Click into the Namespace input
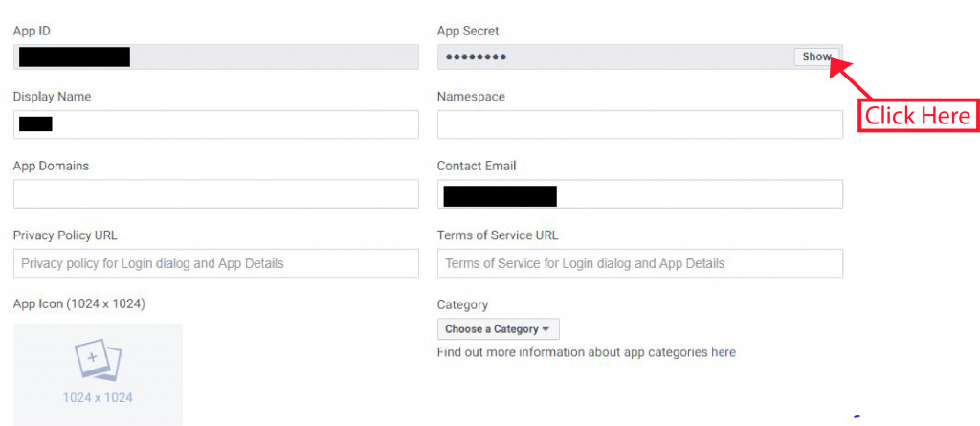The height and width of the screenshot is (426, 980). tap(640, 124)
